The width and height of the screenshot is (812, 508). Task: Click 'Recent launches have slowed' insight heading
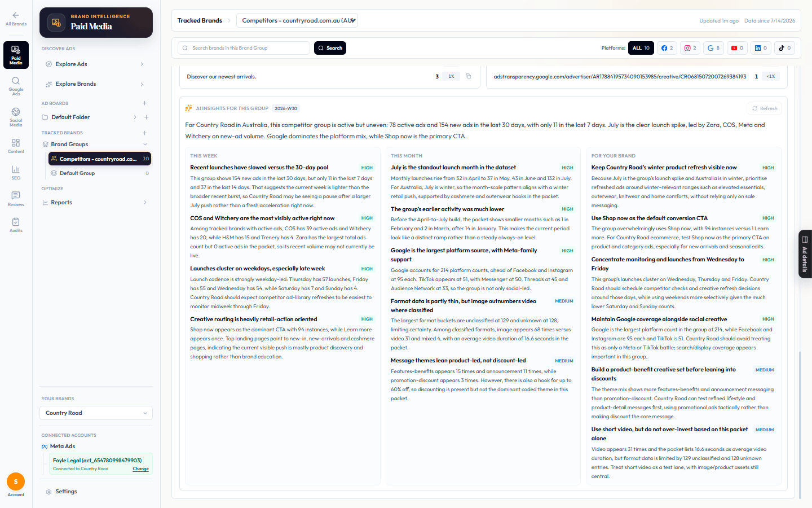click(259, 168)
